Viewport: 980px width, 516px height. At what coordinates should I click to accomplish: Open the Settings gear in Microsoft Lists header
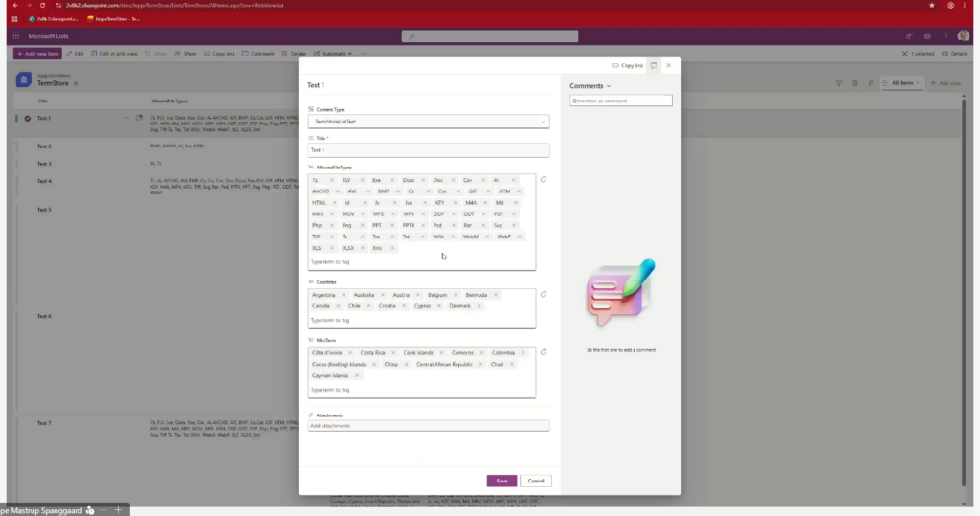click(927, 36)
